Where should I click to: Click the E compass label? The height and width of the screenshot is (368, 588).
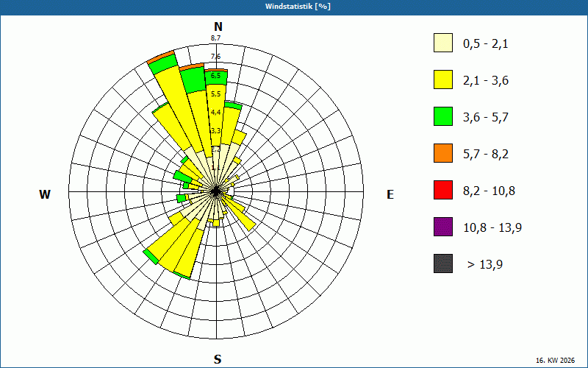coord(390,194)
